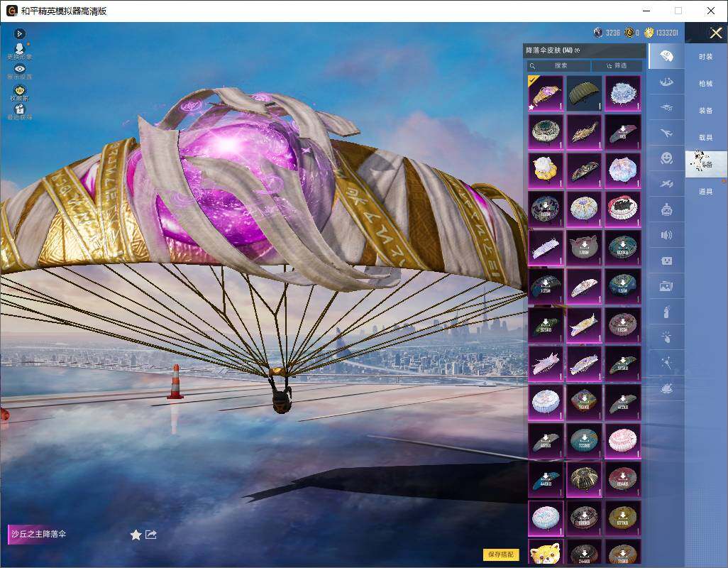Select the 枪械 firearms tab
728x568 pixels.
[706, 84]
